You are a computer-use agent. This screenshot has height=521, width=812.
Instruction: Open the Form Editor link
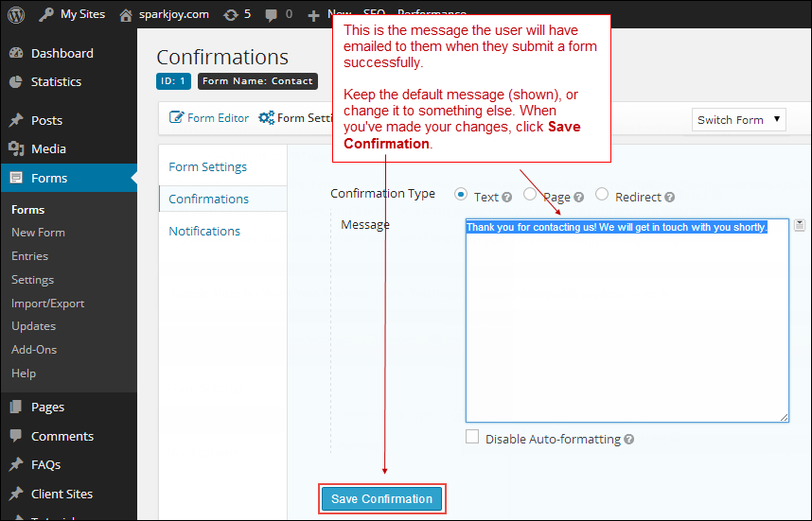[218, 117]
